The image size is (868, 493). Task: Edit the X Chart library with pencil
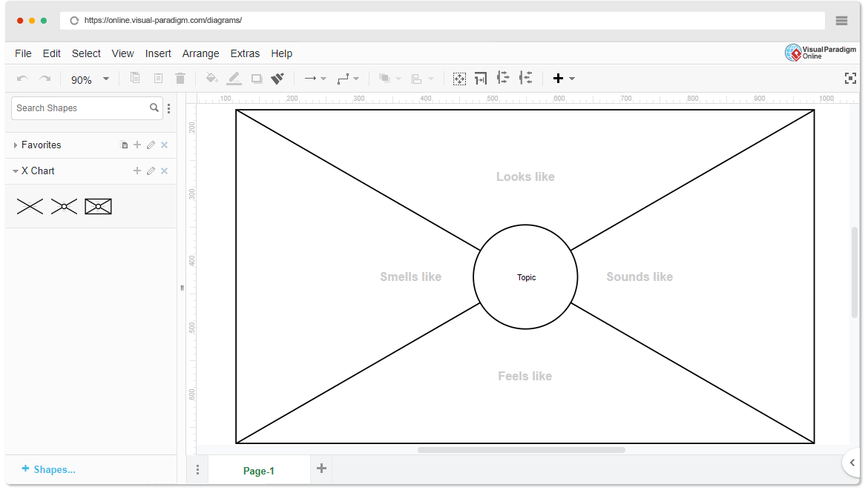coord(151,171)
